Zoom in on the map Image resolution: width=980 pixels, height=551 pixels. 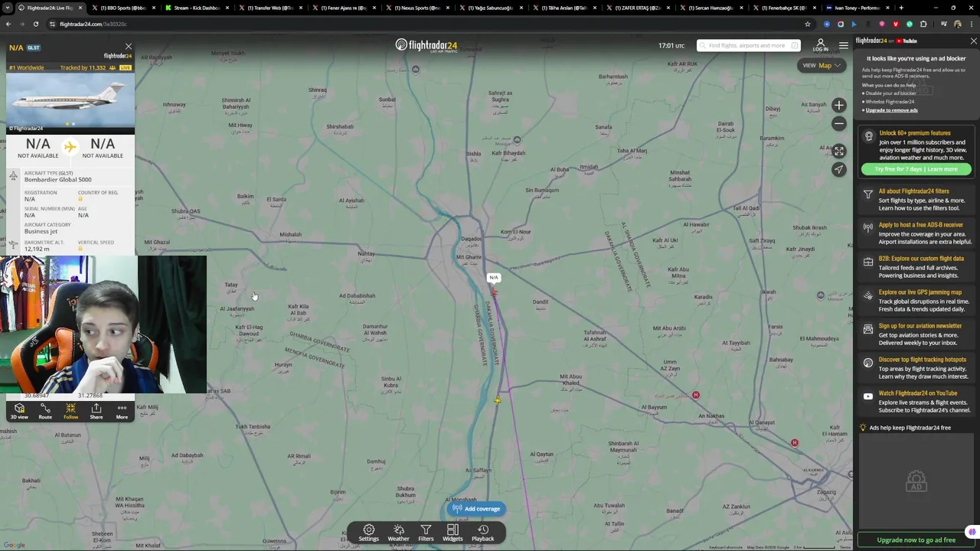pos(839,106)
